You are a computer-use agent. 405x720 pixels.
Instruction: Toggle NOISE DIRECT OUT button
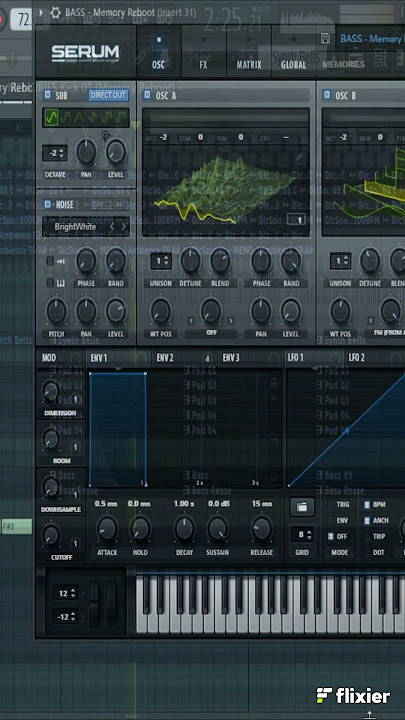[x=108, y=204]
